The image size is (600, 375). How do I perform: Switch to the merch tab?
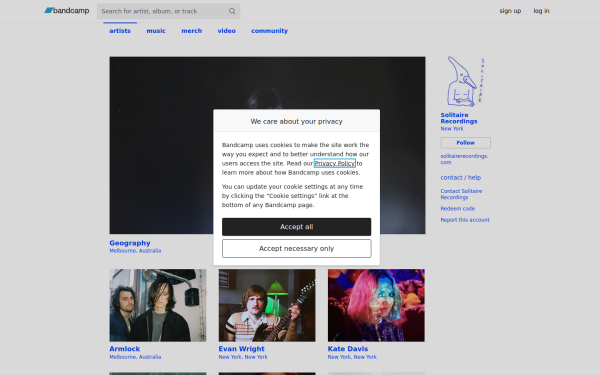191,31
